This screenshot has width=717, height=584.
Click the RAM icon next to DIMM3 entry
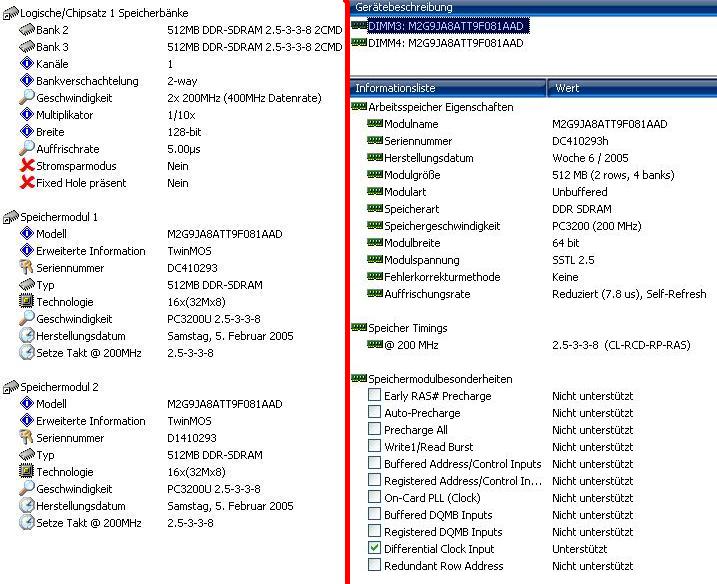(359, 26)
